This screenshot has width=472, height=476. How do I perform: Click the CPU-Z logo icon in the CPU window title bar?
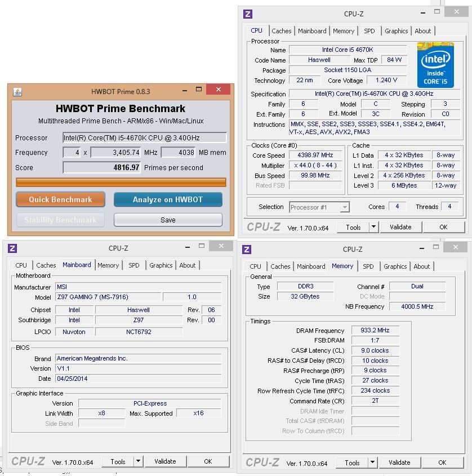[x=248, y=14]
